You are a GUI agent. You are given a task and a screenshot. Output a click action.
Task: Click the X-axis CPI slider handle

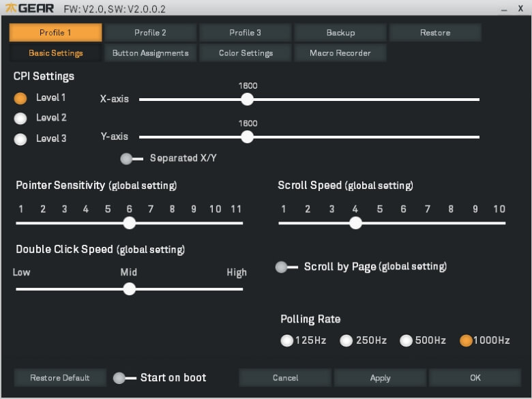(x=248, y=100)
